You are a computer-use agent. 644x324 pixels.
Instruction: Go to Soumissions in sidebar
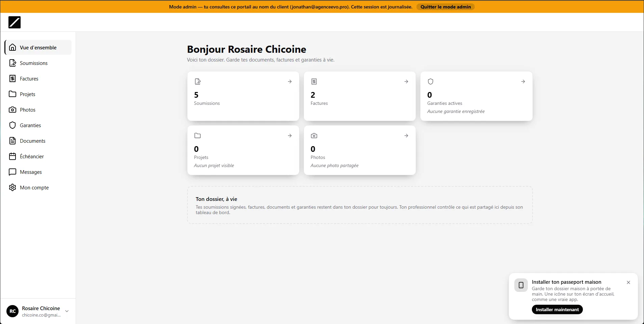point(38,63)
